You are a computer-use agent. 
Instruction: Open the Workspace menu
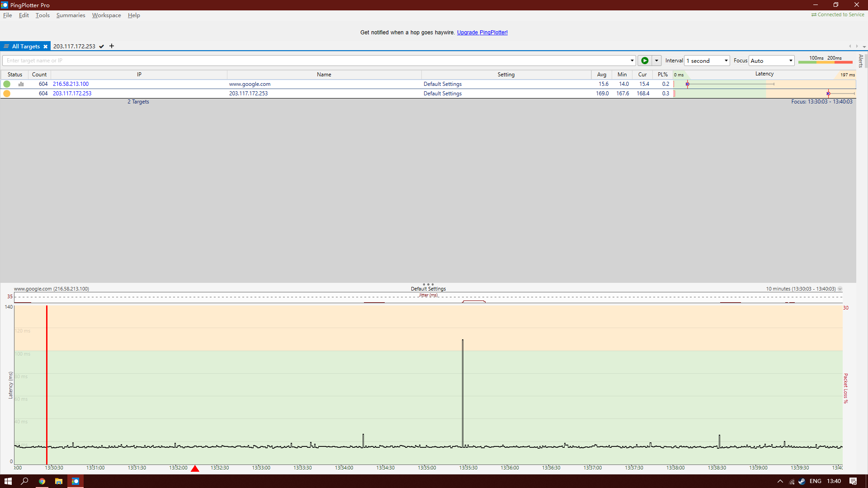click(x=106, y=15)
